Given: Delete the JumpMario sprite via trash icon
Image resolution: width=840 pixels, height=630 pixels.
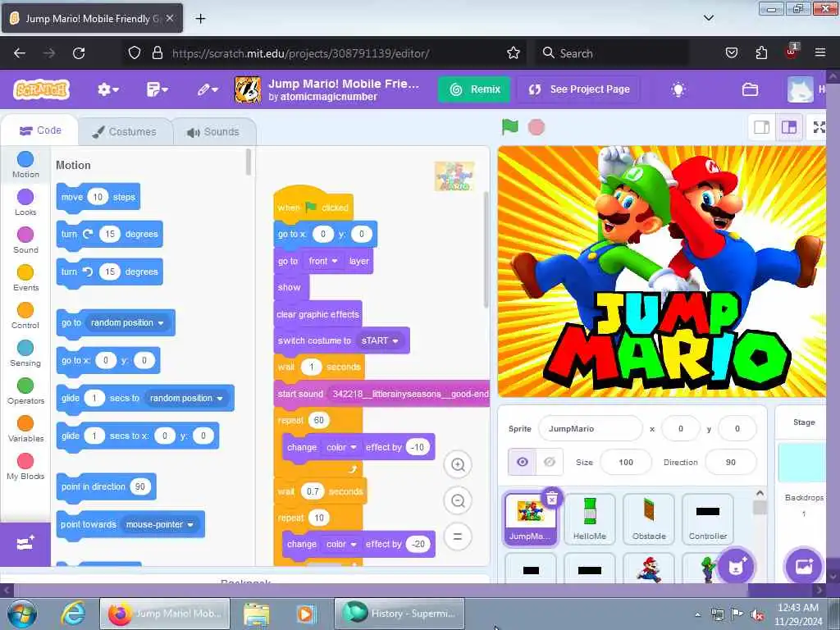Looking at the screenshot, I should pos(552,499).
